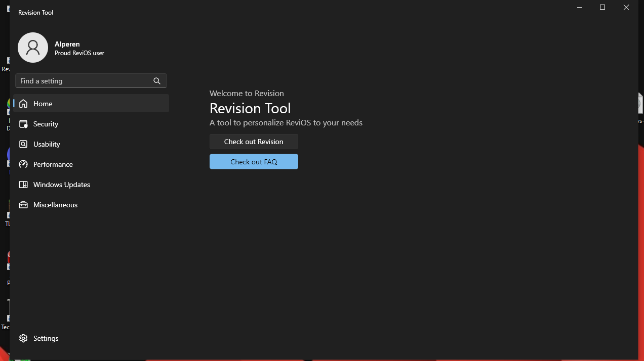The width and height of the screenshot is (644, 361).
Task: Open the Security section label
Action: pos(46,124)
